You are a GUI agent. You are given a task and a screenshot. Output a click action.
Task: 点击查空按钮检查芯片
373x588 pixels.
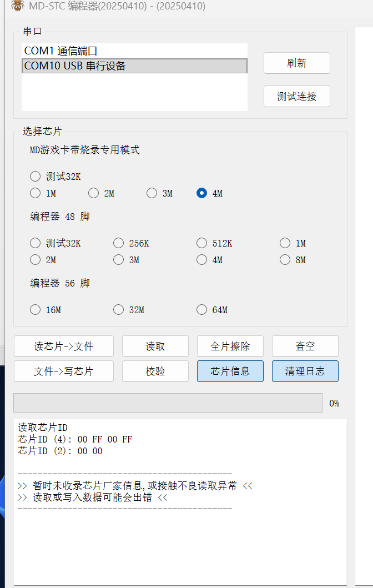[305, 346]
